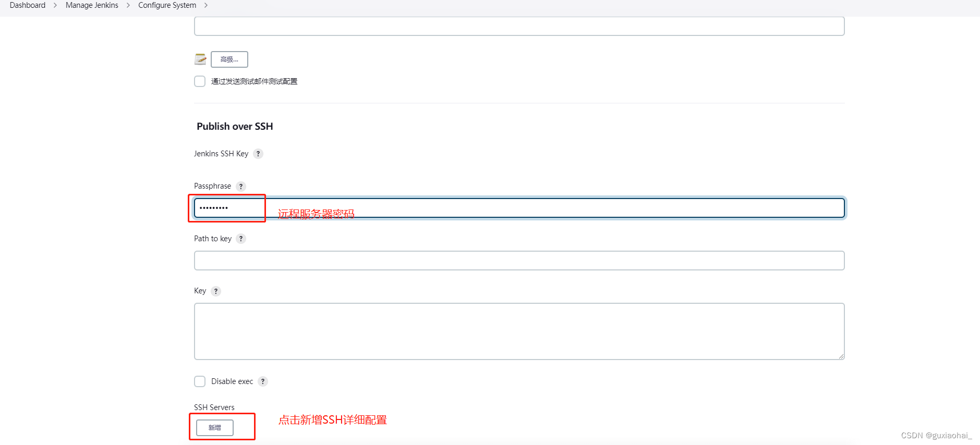Image resolution: width=980 pixels, height=445 pixels.
Task: Grab the Key textarea resize handle
Action: 841,356
